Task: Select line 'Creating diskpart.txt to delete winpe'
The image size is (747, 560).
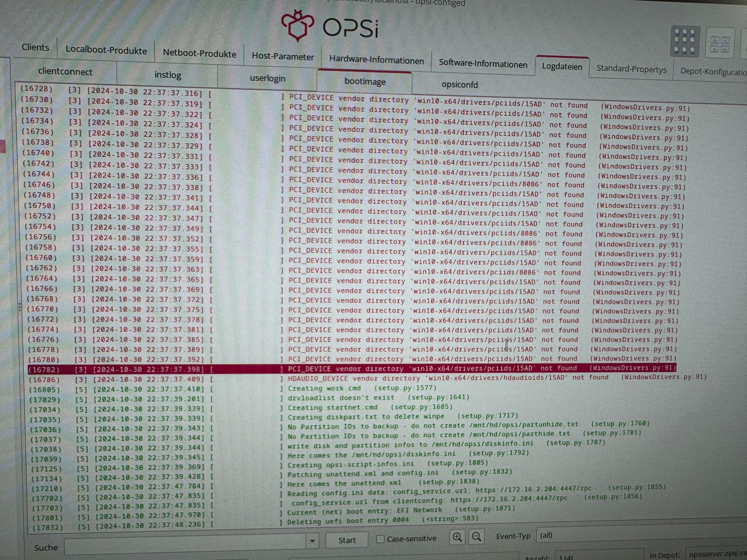Action: coord(274,417)
